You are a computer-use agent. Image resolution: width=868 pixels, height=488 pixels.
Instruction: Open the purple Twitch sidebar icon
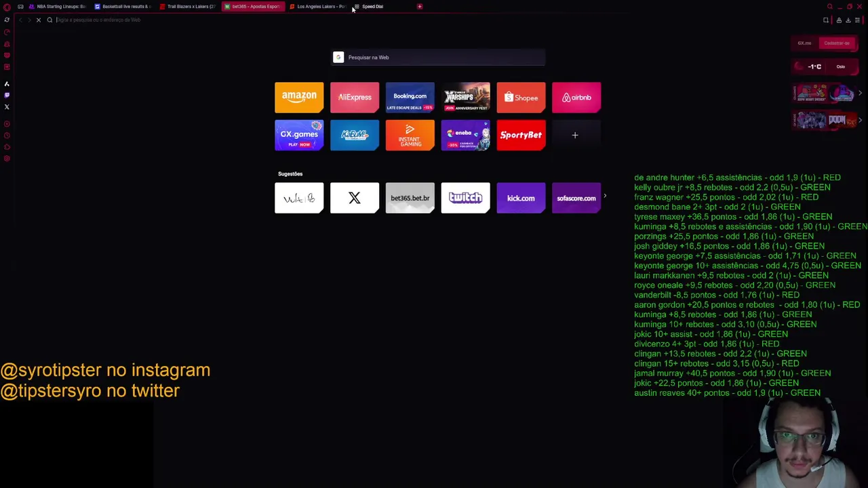pos(7,95)
